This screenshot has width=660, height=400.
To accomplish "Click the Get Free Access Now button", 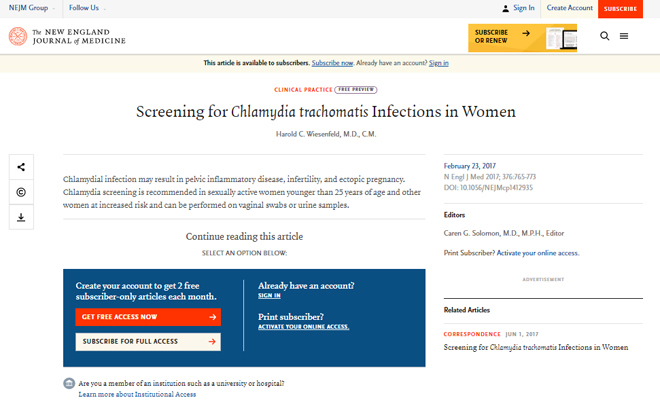I will click(x=148, y=317).
